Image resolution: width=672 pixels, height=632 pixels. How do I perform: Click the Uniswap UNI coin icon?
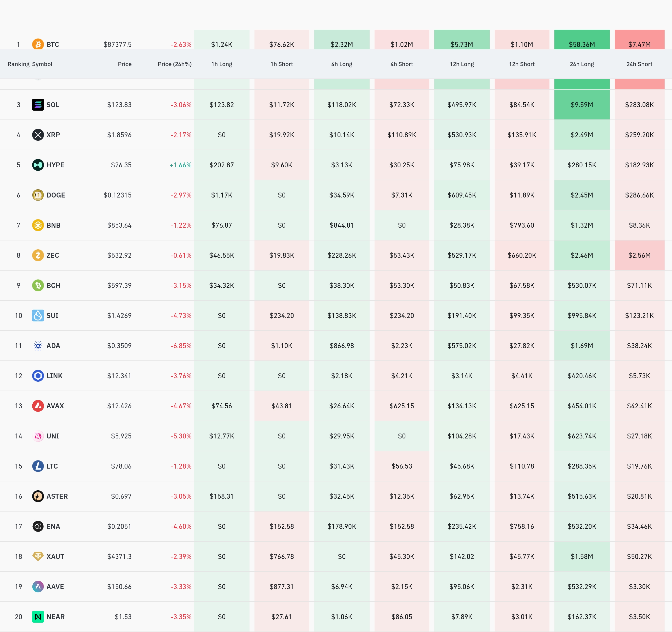[x=38, y=436]
